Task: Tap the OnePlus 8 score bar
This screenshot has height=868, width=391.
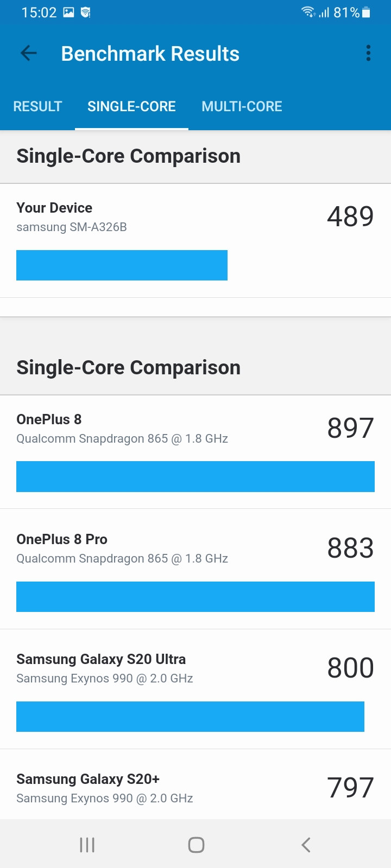Action: pyautogui.click(x=195, y=476)
